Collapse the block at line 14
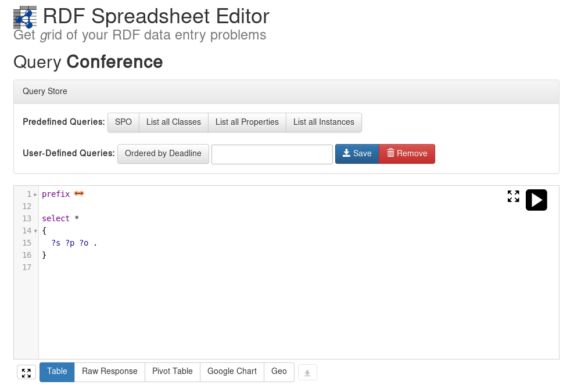 pyautogui.click(x=35, y=231)
